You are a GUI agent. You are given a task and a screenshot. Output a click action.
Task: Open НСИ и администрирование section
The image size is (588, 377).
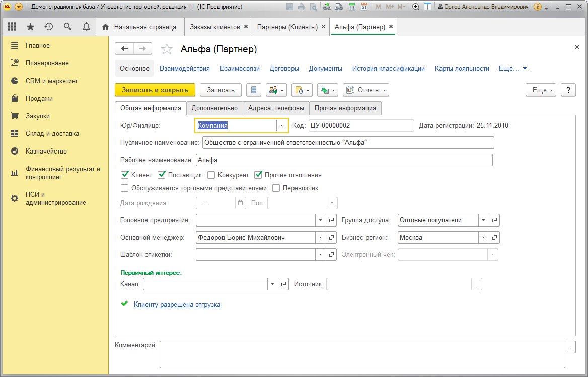[x=55, y=199]
